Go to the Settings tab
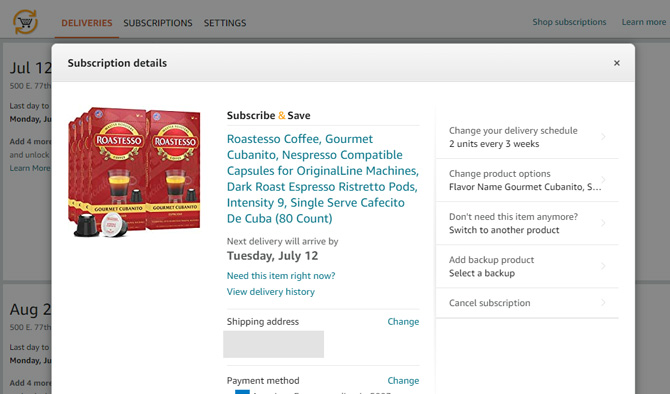Screen dimensions: 670x394 [225, 23]
